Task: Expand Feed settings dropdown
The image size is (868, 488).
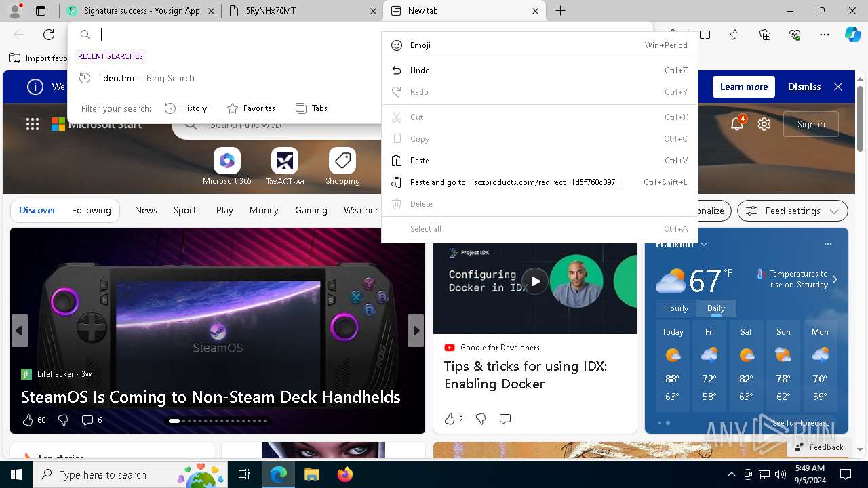Action: (x=793, y=211)
